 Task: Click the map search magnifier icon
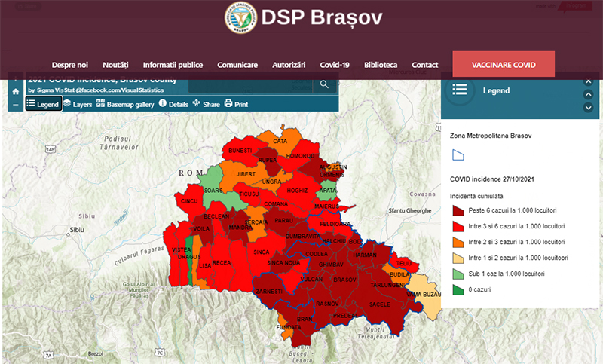[x=324, y=84]
